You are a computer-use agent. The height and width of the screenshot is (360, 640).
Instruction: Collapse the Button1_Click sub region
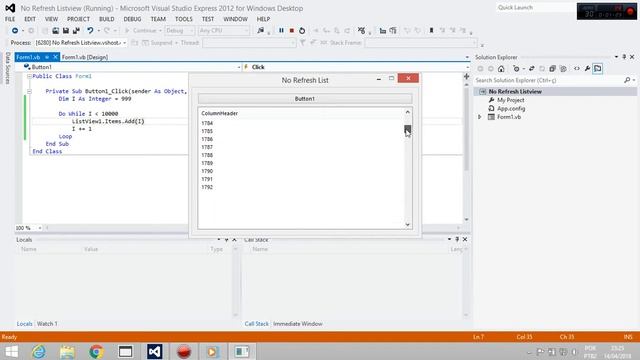pyautogui.click(x=29, y=91)
